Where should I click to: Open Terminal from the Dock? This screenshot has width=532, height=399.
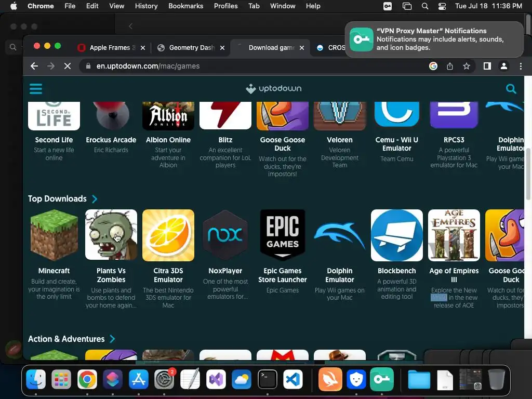[268, 379]
